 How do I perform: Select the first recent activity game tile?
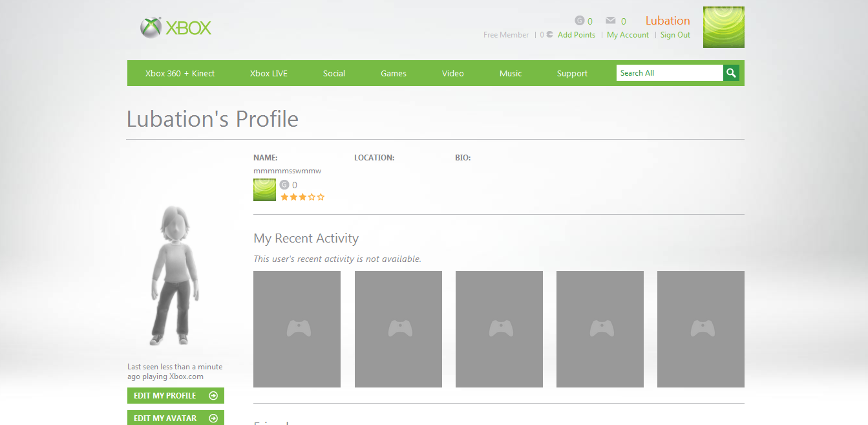click(297, 329)
